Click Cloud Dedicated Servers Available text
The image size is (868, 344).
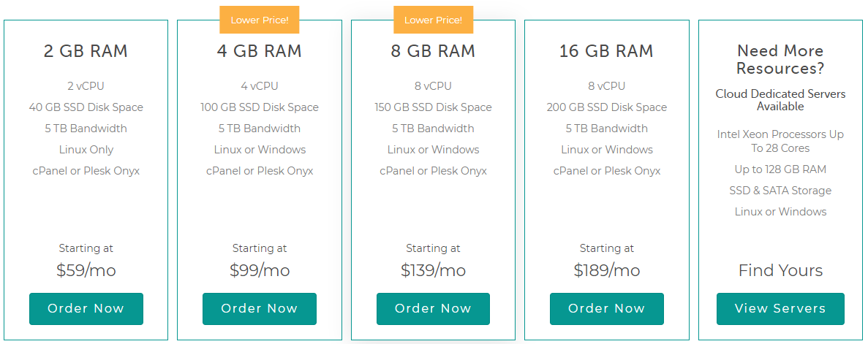click(780, 100)
